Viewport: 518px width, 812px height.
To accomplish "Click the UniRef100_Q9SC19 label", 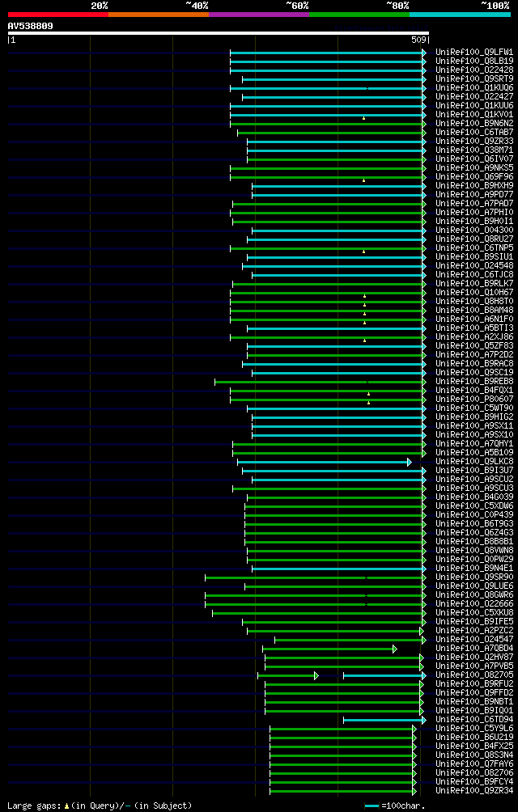I will tap(474, 372).
